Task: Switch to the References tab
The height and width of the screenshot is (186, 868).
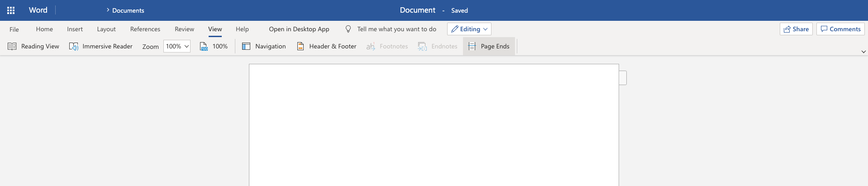Action: (145, 29)
